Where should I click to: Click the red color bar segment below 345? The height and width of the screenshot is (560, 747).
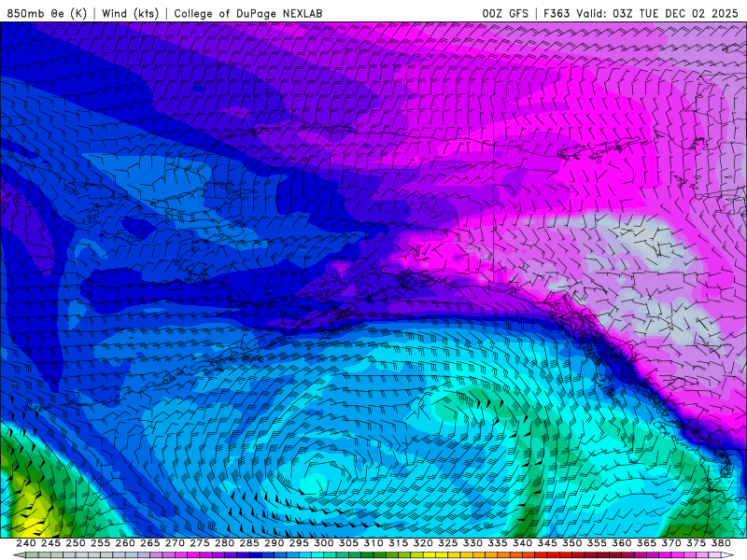click(552, 555)
